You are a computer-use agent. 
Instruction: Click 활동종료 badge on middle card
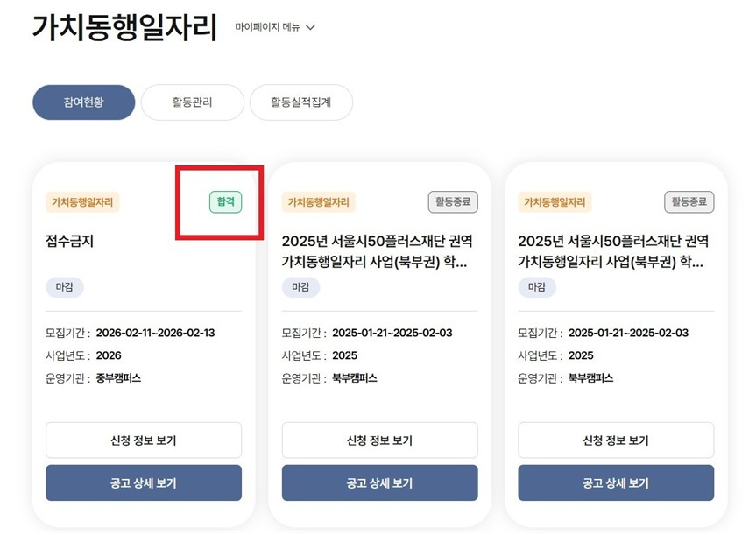(x=453, y=202)
